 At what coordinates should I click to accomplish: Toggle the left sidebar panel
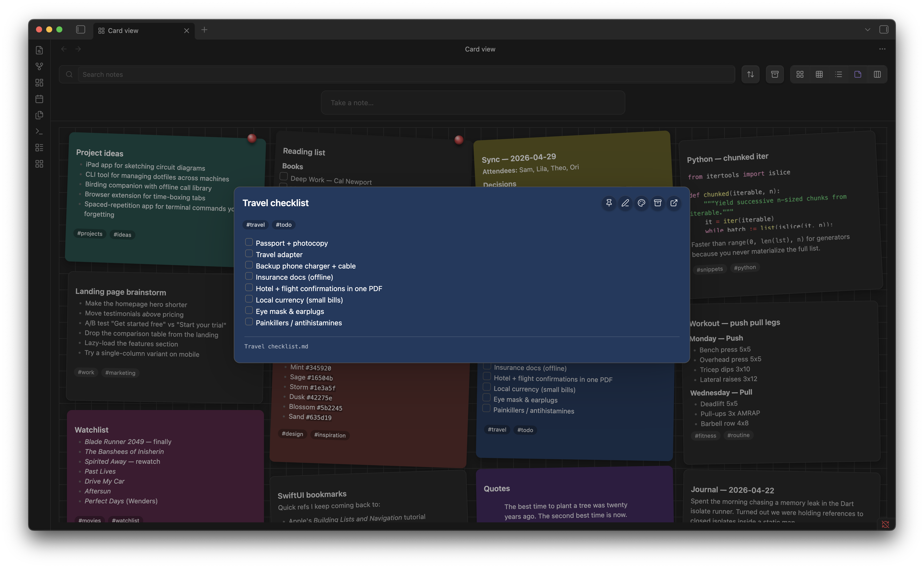click(80, 30)
